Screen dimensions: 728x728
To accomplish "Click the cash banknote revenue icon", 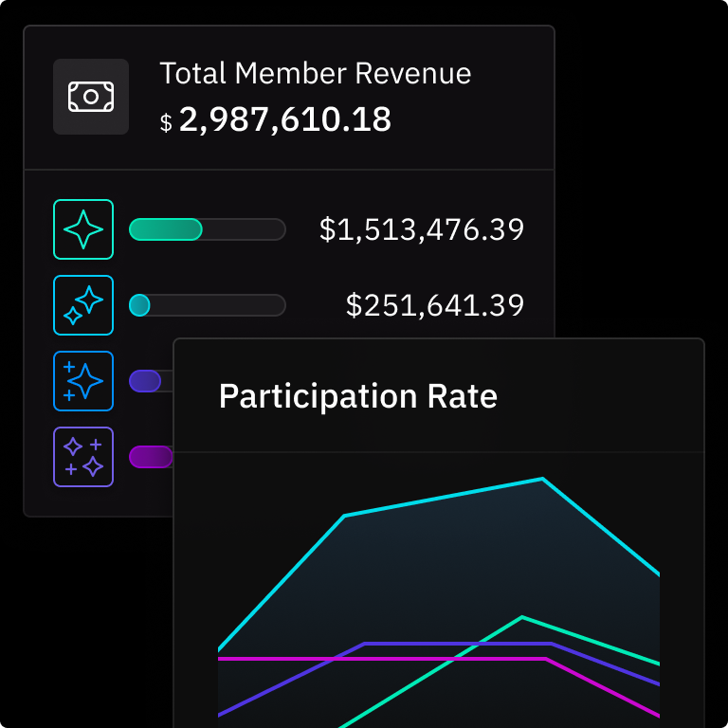I will click(91, 97).
